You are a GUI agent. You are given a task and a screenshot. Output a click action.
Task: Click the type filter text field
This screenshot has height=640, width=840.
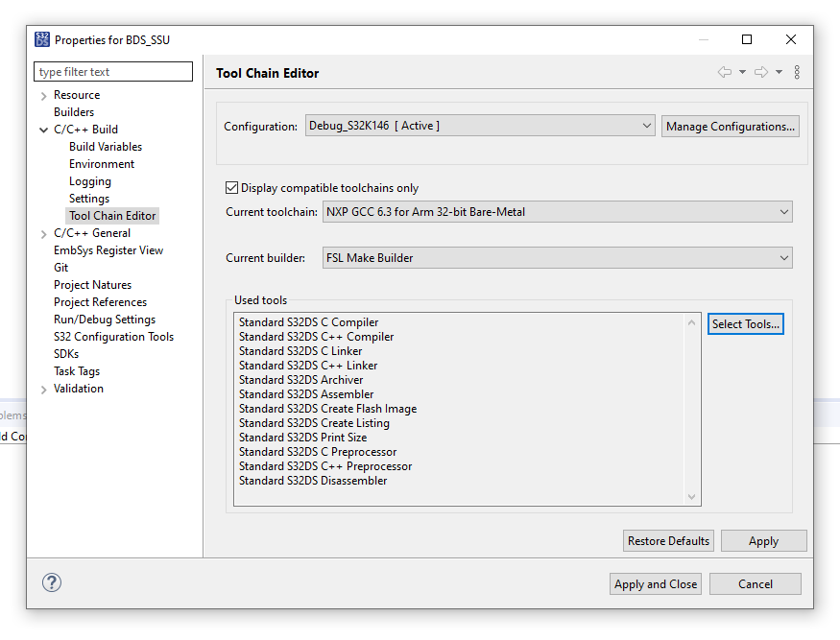tap(113, 72)
